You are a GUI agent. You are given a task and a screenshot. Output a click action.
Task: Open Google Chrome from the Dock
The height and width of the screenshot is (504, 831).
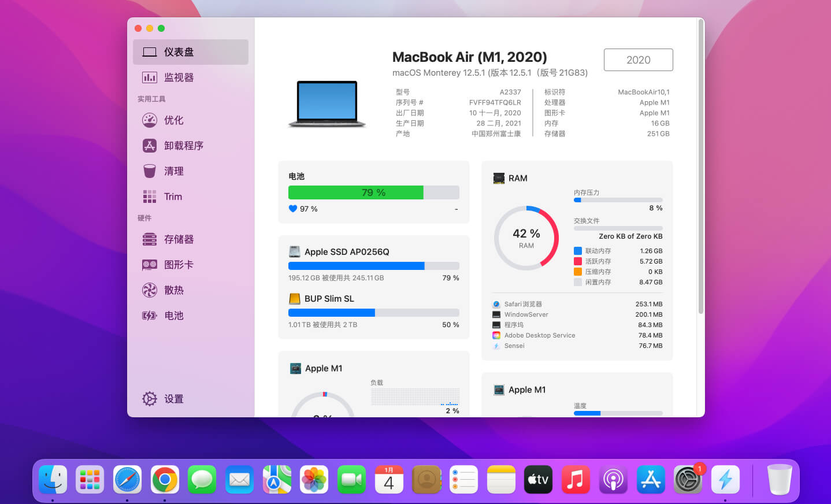[x=165, y=480]
